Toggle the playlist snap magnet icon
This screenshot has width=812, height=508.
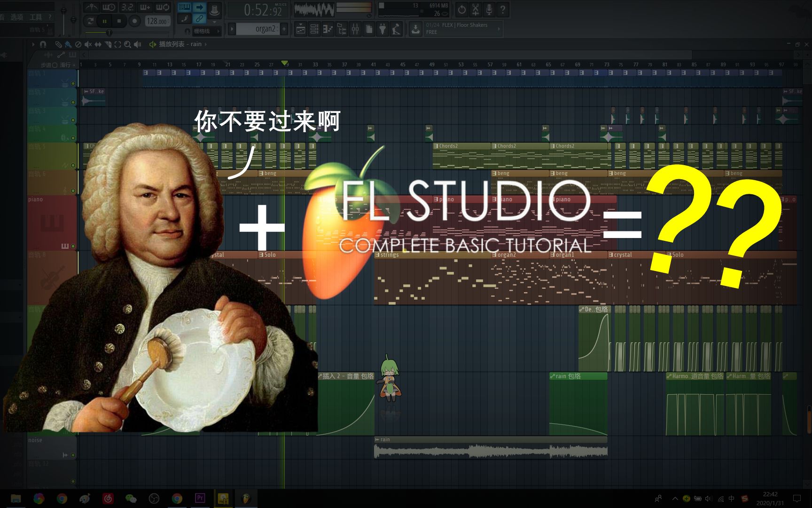(x=43, y=44)
